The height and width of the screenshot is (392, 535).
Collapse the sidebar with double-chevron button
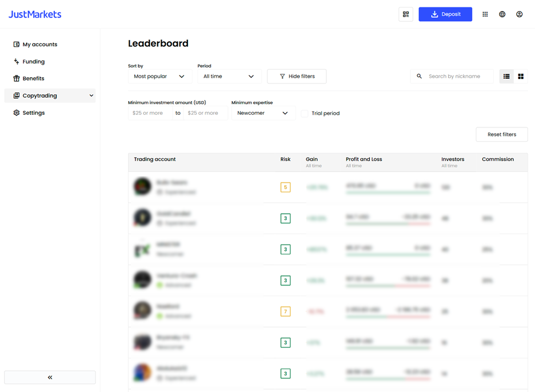[x=50, y=377]
